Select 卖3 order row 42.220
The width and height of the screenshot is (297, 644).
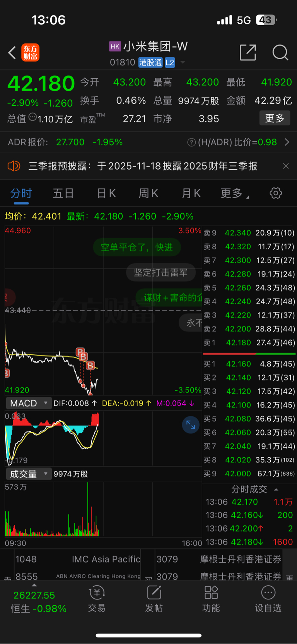249,315
